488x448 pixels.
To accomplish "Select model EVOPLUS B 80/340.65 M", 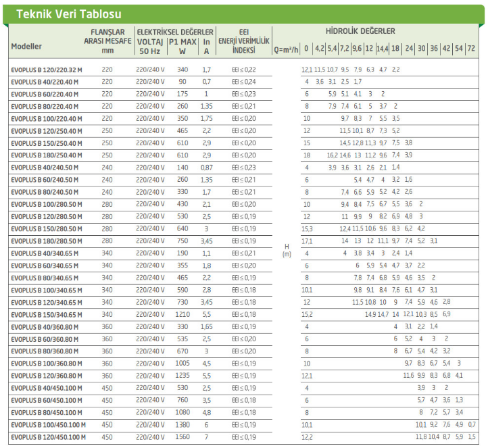I will point(45,278).
